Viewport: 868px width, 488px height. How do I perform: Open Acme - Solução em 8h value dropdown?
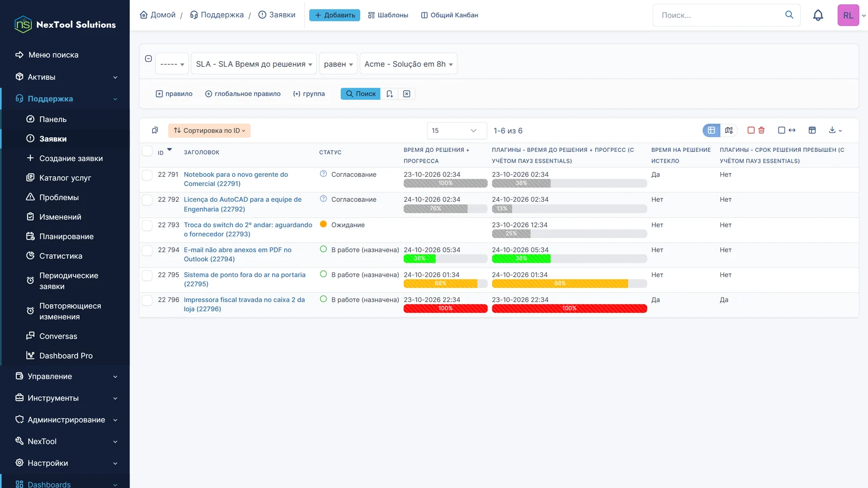[x=409, y=64]
